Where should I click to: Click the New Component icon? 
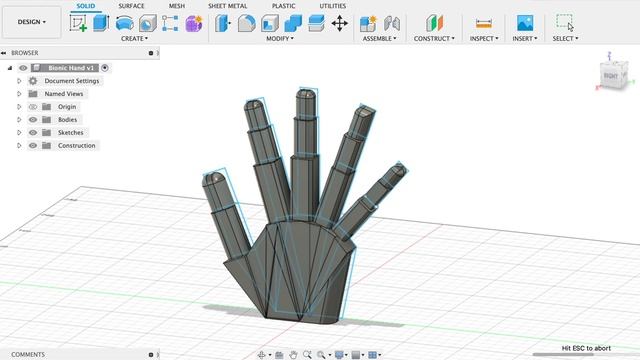(x=368, y=23)
